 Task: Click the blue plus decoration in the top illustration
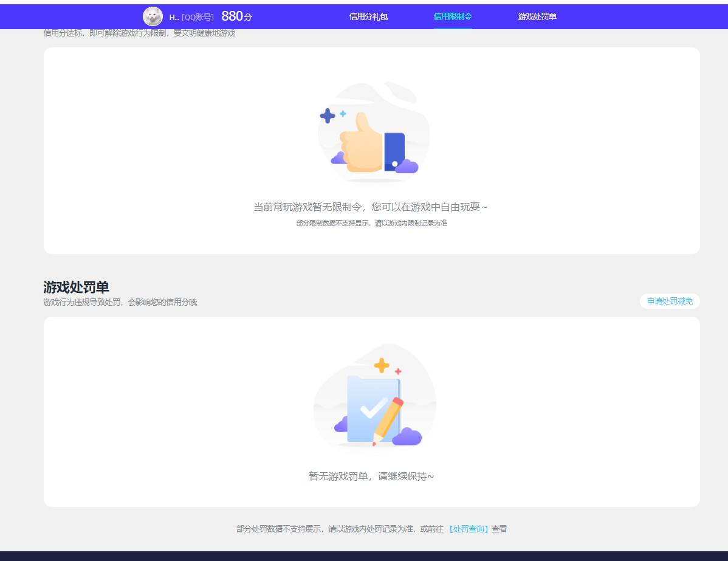(x=326, y=114)
